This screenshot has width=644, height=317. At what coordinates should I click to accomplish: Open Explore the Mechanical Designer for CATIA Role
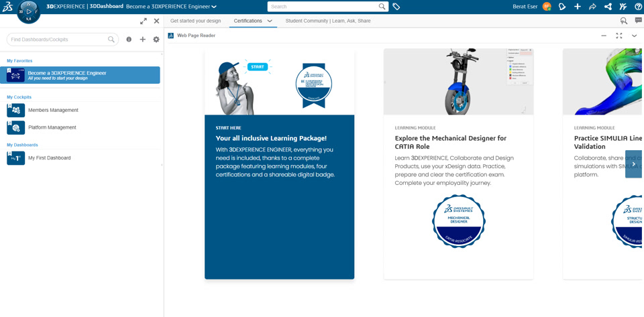[458, 164]
